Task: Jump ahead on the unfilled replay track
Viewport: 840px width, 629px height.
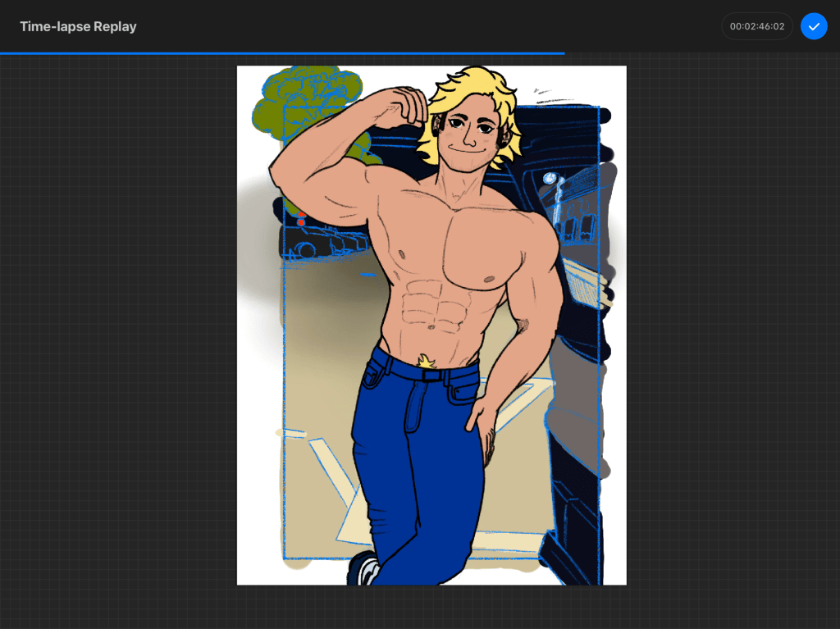Action: tap(697, 53)
